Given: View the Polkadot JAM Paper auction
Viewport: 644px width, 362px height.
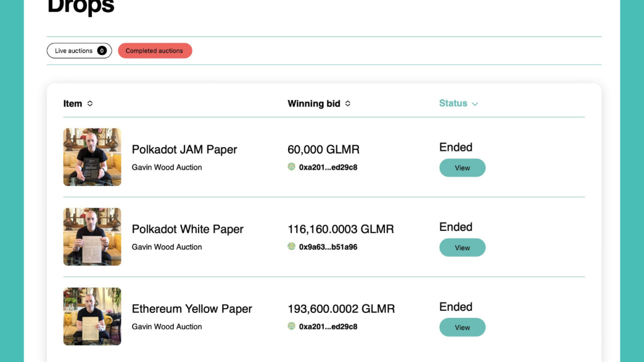Looking at the screenshot, I should [462, 168].
